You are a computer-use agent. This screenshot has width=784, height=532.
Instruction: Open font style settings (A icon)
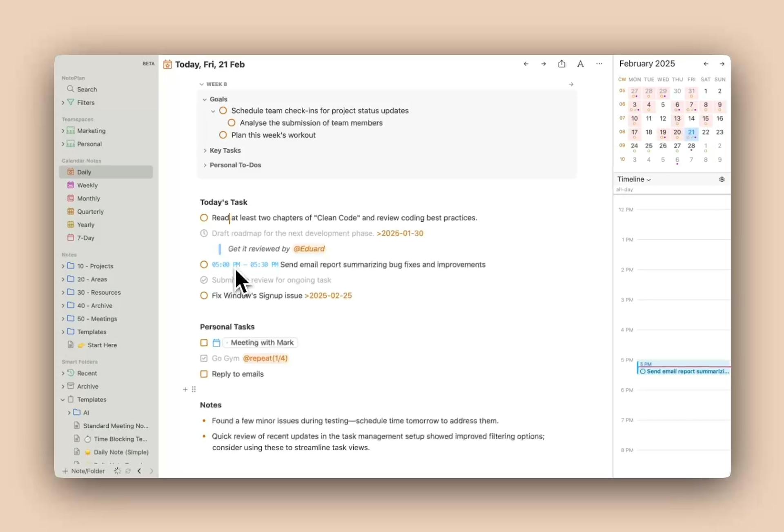[580, 64]
